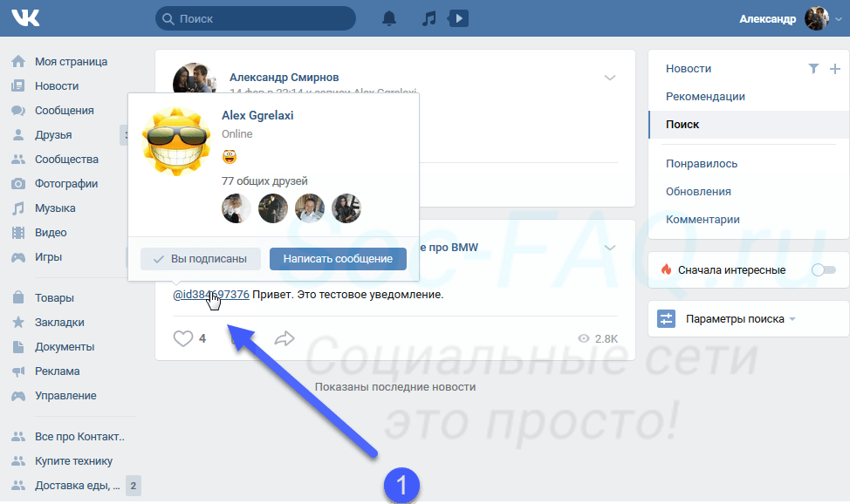Click the video player icon in header
Image resolution: width=850 pixels, height=504 pixels.
click(458, 18)
